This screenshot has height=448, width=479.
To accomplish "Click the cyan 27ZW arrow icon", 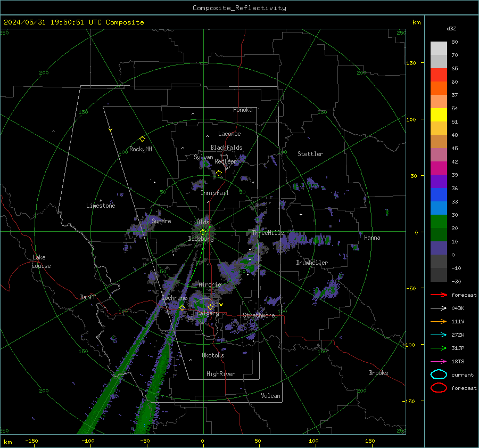I will pos(439,335).
